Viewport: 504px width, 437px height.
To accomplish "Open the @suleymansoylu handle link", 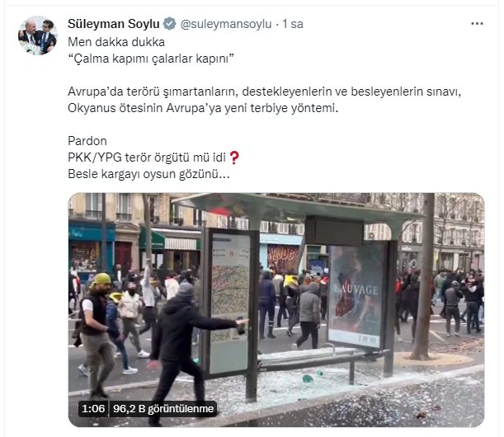I will click(x=226, y=24).
